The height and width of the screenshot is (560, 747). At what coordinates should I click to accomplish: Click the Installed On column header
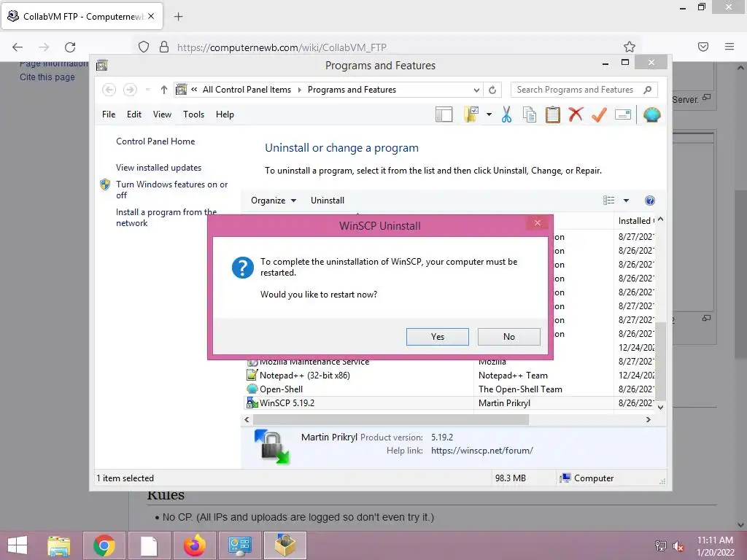[x=635, y=221]
